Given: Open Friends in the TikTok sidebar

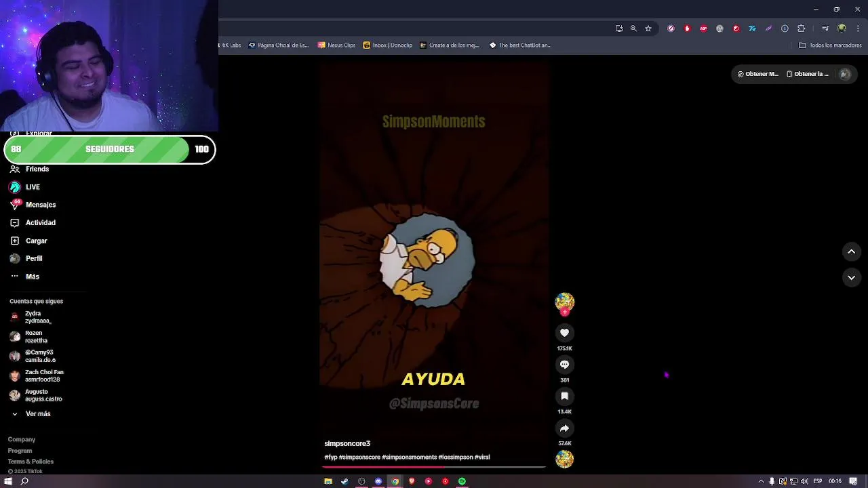Looking at the screenshot, I should 29,169.
